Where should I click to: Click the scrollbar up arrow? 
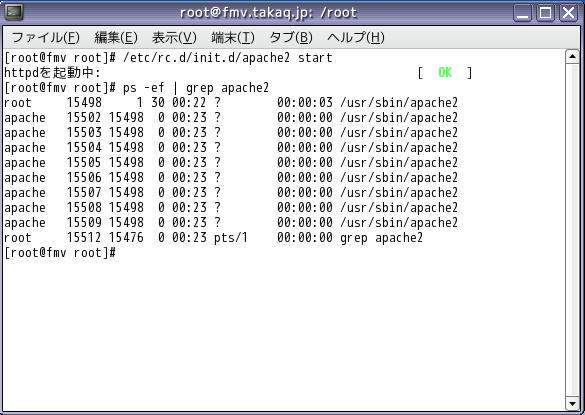tap(572, 57)
